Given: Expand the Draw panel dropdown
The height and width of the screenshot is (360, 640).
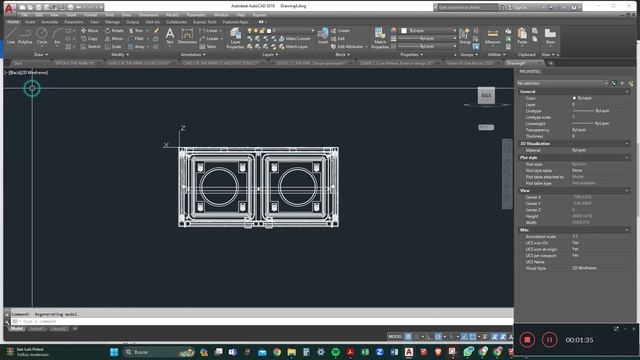Looking at the screenshot, I should [41, 54].
